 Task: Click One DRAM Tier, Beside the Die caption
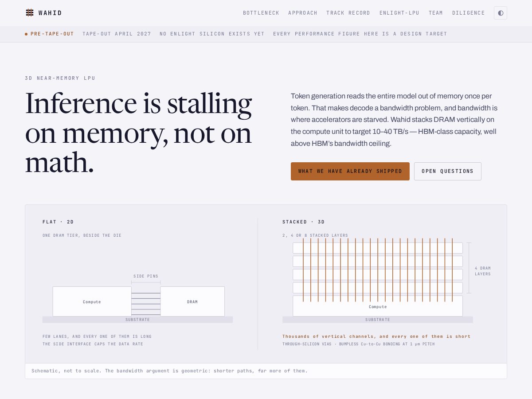tap(82, 235)
